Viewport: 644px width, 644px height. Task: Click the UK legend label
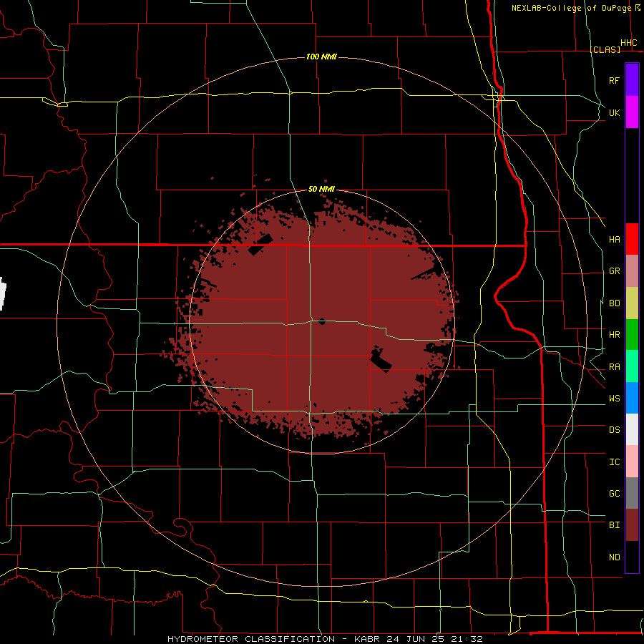[614, 112]
